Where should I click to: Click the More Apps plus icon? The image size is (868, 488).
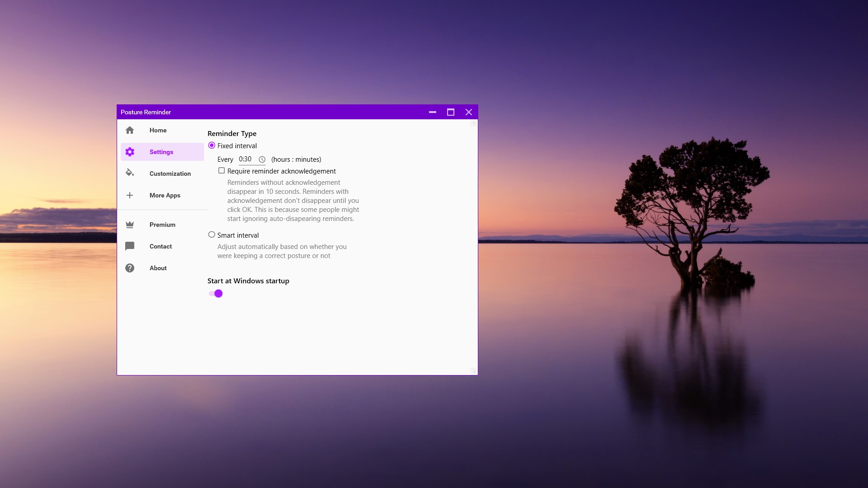tap(130, 195)
